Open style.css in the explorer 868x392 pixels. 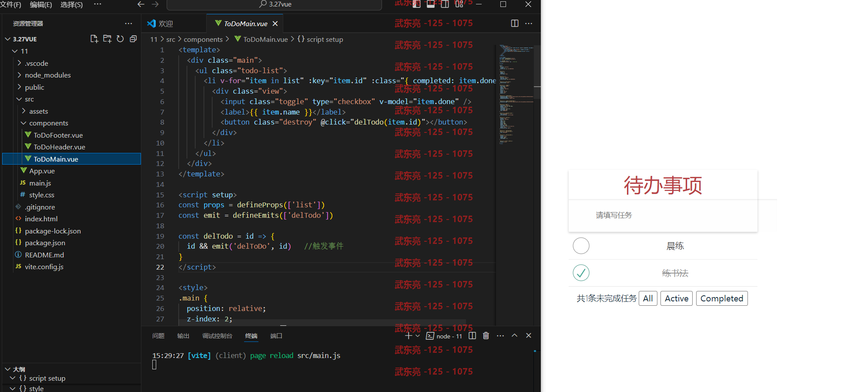point(41,195)
